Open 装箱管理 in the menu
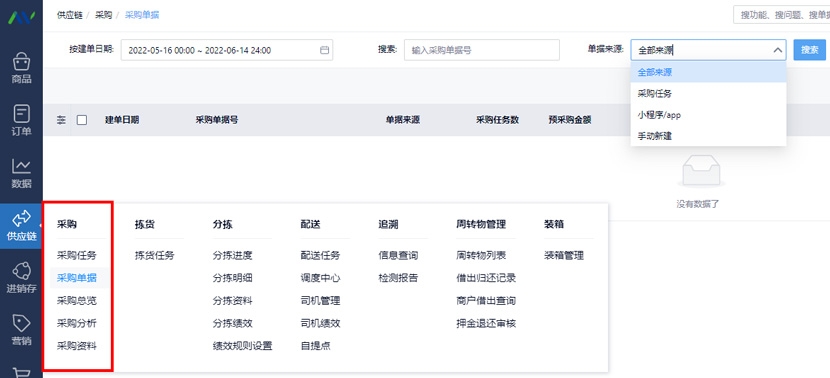The width and height of the screenshot is (830, 378). [564, 256]
